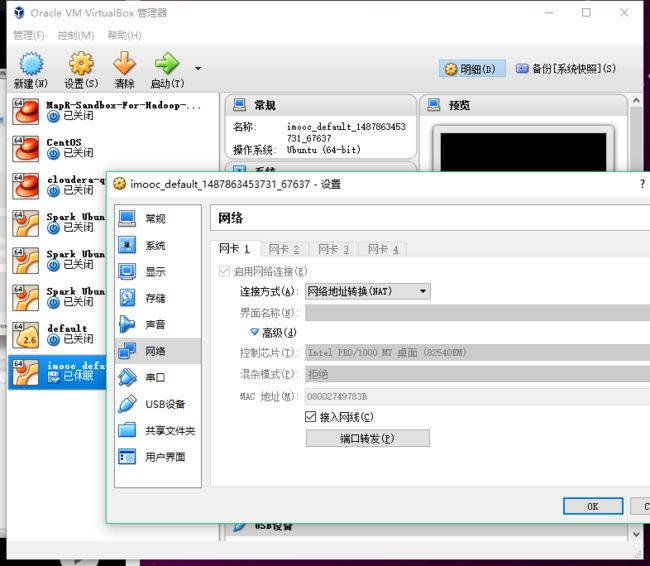Open 混杂模式(P) dropdown
The image size is (650, 566).
coord(478,374)
